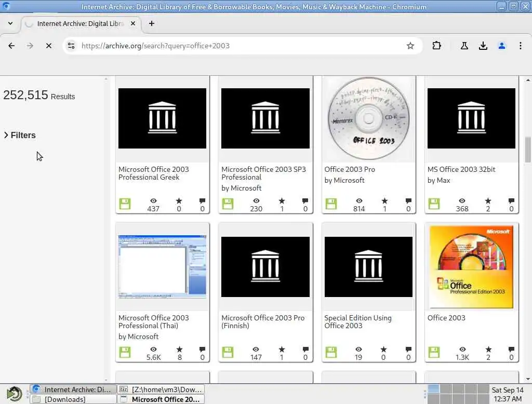The height and width of the screenshot is (404, 532).
Task: Click the Thai Office screenshot thumbnail
Action: pyautogui.click(x=162, y=266)
